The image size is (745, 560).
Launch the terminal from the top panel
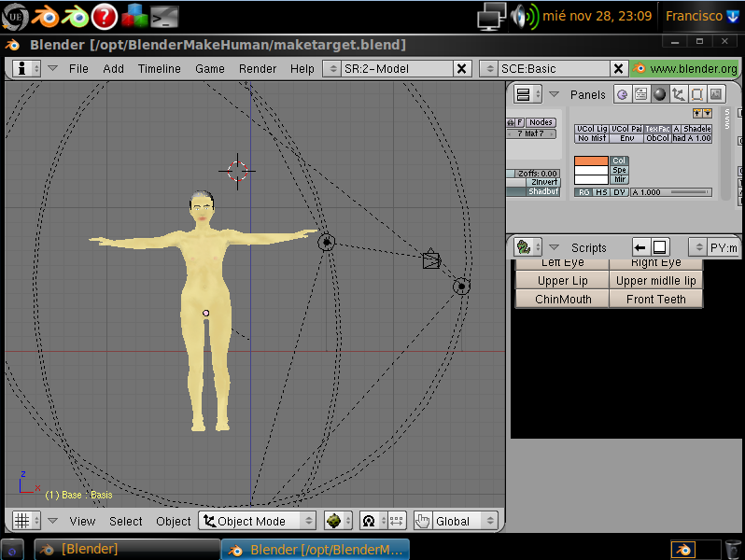pyautogui.click(x=164, y=16)
